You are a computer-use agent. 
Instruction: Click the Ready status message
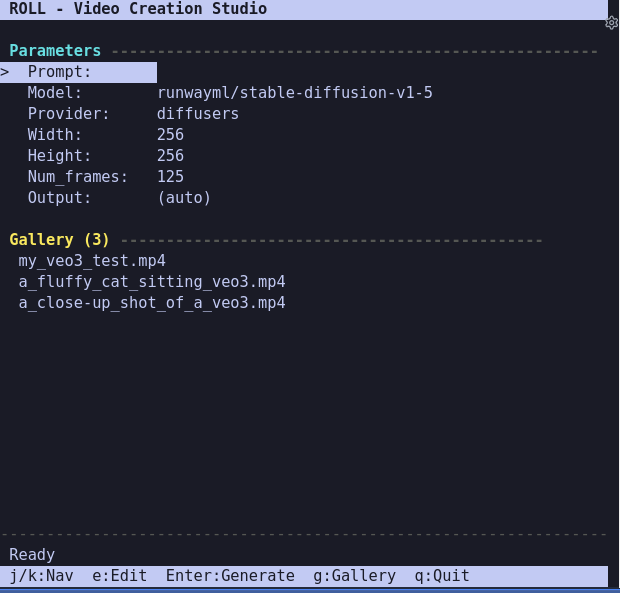(x=32, y=555)
